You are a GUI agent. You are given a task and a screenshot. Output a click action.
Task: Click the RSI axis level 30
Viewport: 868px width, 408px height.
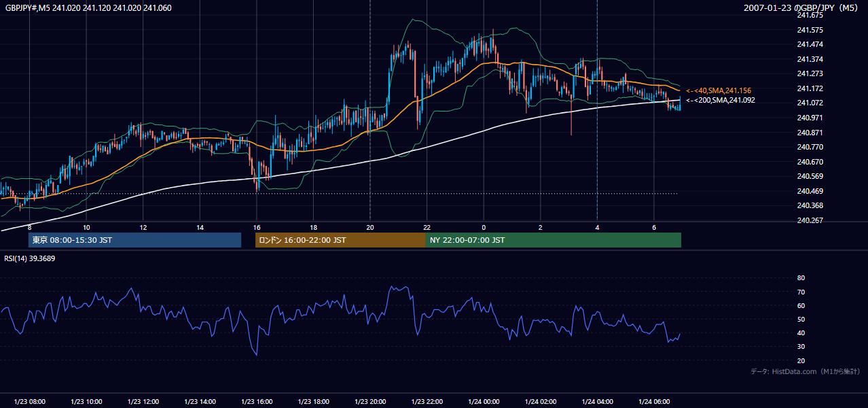(801, 347)
